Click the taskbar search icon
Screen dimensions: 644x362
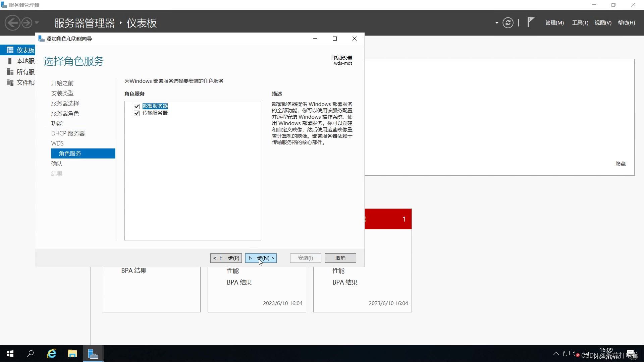(31, 354)
